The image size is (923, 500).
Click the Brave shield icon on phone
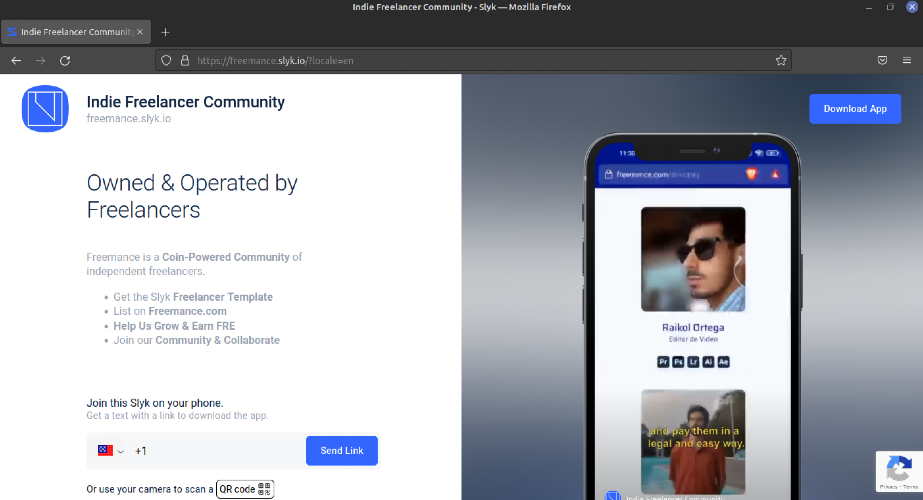point(751,174)
